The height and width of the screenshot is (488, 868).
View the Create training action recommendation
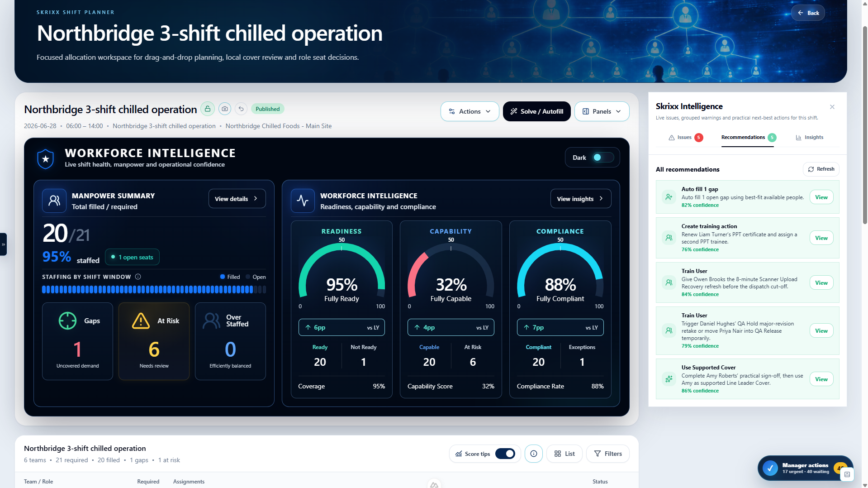point(821,238)
